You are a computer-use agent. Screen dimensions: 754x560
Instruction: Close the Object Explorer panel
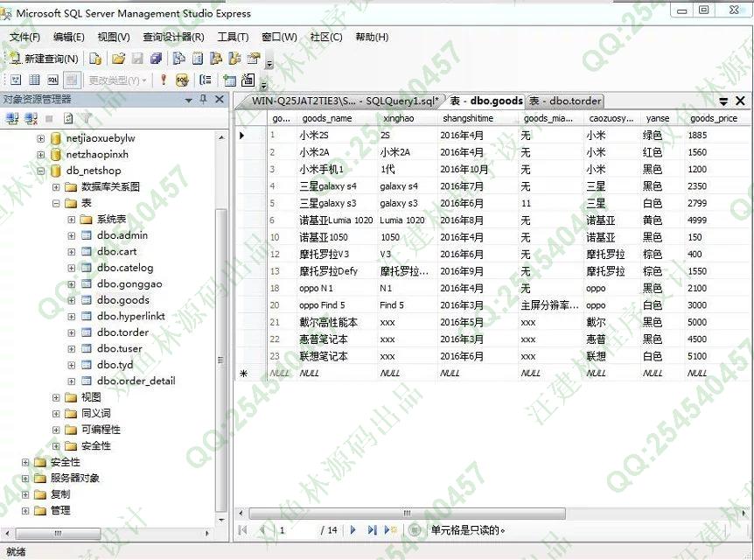pyautogui.click(x=220, y=99)
